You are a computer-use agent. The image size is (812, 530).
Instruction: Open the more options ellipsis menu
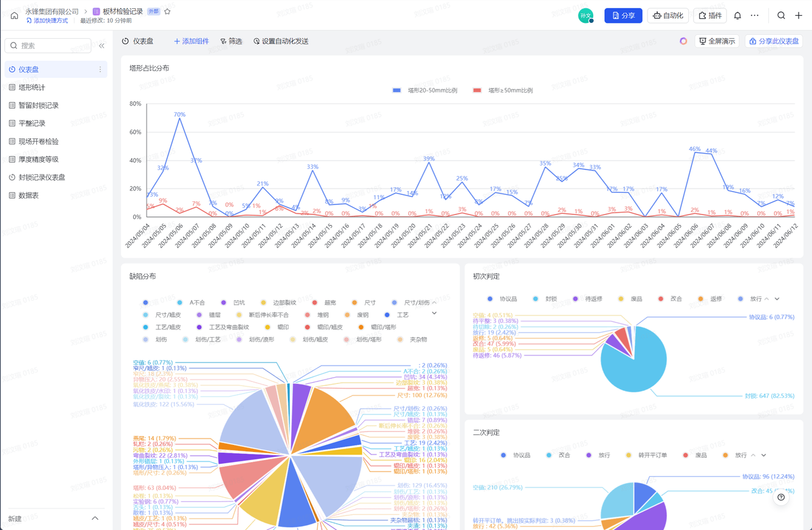pyautogui.click(x=754, y=16)
